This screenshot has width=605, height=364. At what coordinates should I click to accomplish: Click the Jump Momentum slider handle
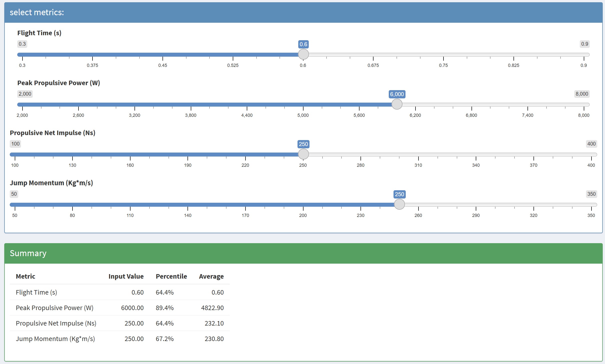click(x=399, y=204)
